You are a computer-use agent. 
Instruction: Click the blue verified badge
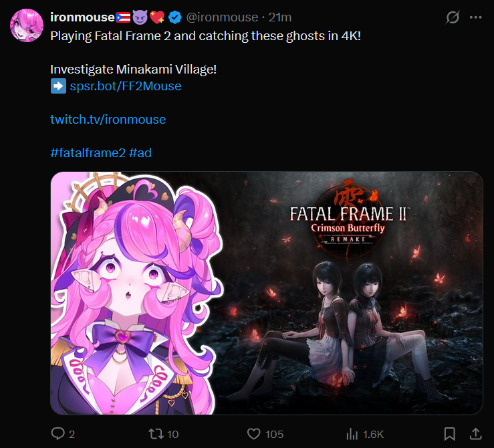pyautogui.click(x=175, y=17)
